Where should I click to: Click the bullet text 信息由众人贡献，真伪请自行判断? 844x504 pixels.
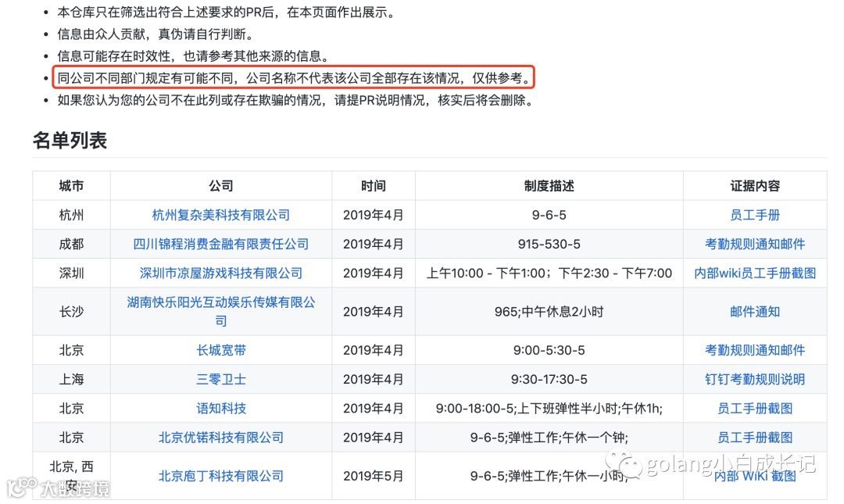156,34
